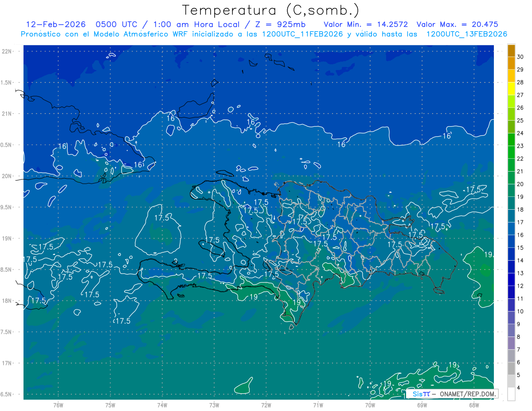The width and height of the screenshot is (532, 411).
Task: Click initialization time "1200UTC_11FEB2026"
Action: (302, 34)
